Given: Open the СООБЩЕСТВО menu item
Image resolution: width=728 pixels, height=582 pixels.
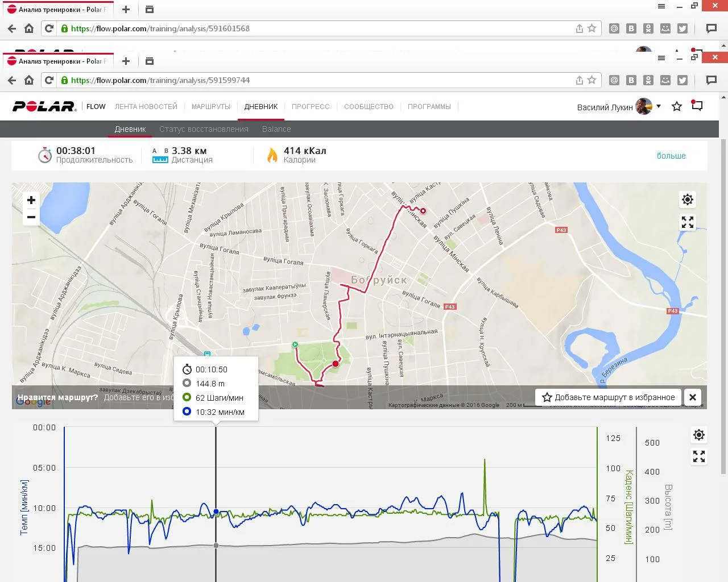Looking at the screenshot, I should pyautogui.click(x=369, y=106).
